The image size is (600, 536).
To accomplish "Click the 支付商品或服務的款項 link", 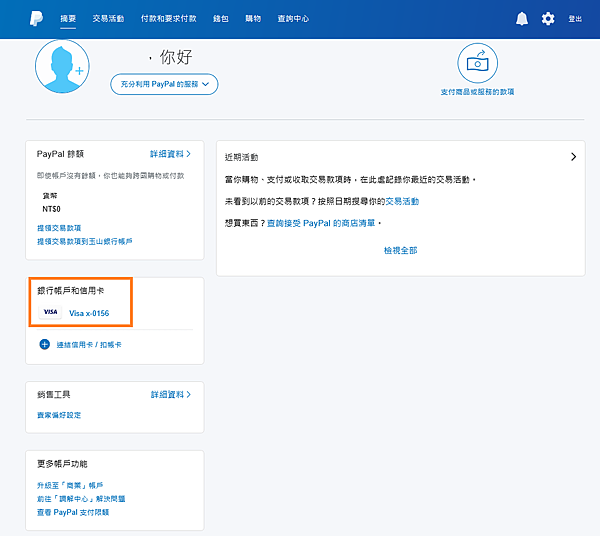I will click(478, 92).
